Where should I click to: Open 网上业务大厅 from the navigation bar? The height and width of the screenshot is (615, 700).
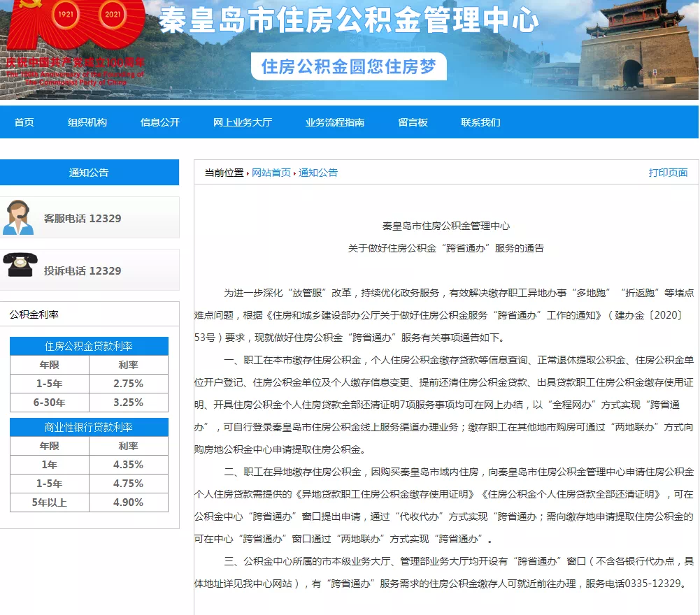point(243,122)
